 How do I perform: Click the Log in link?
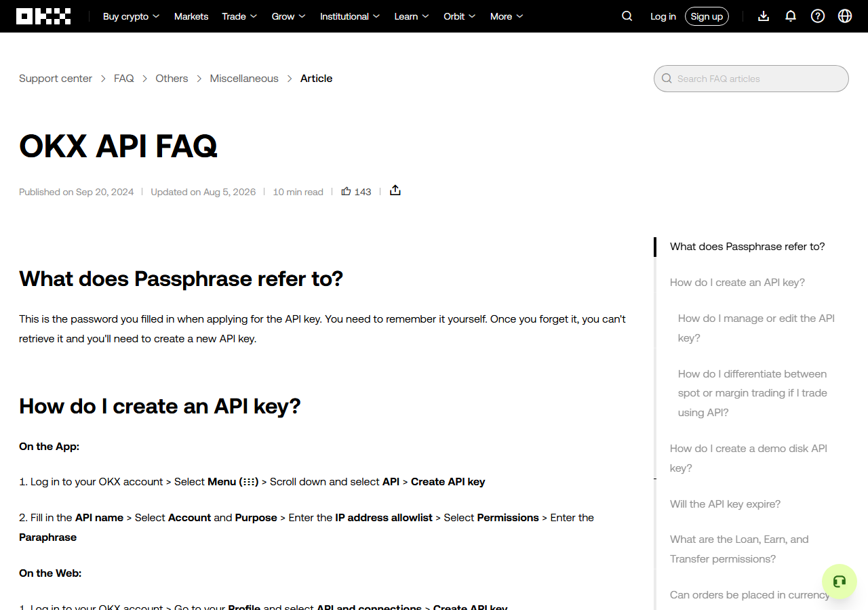663,16
